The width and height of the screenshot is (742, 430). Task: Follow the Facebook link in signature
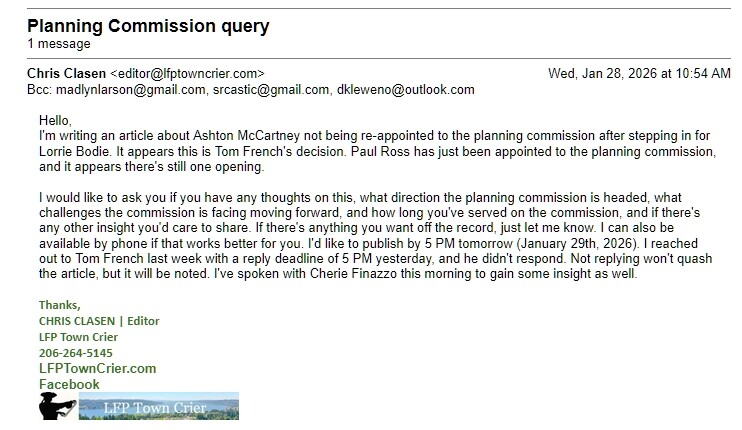[69, 384]
